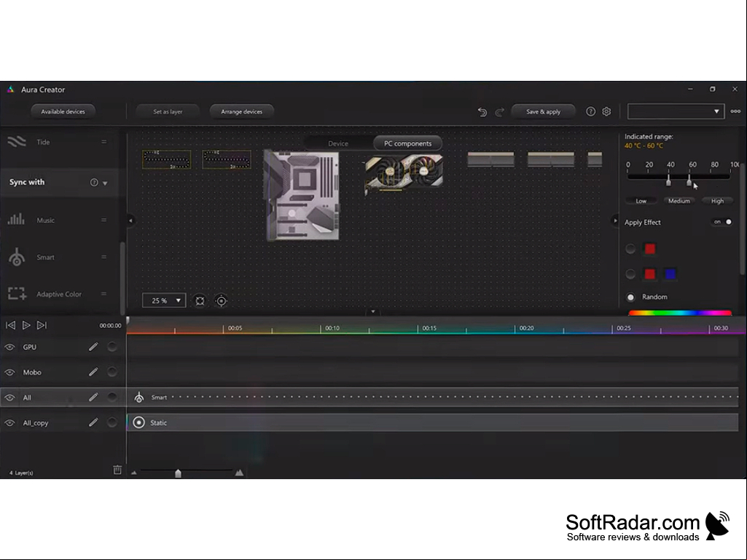747x560 pixels.
Task: Recenter the canvas with the target icon
Action: tap(221, 301)
